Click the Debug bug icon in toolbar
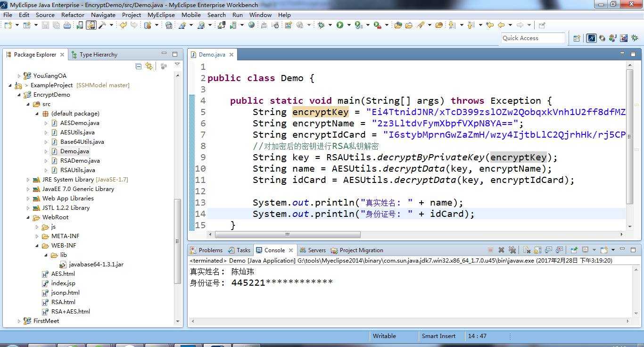The image size is (644, 347). pyautogui.click(x=321, y=25)
